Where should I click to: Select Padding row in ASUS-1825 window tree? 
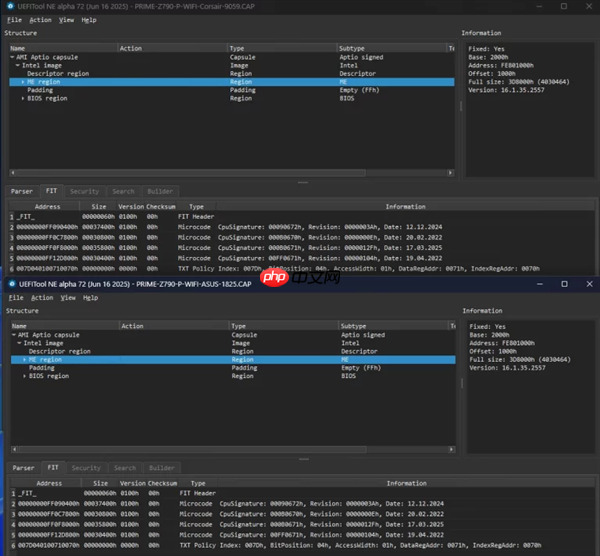click(x=41, y=368)
